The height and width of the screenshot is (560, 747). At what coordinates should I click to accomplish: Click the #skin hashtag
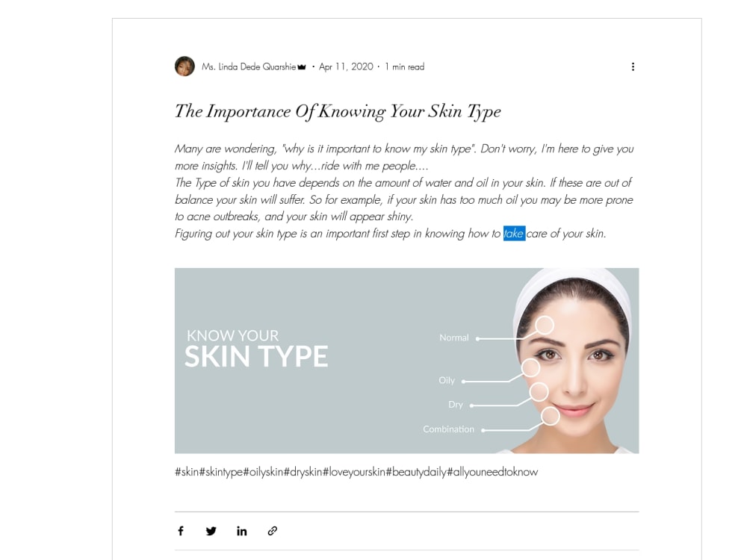pos(187,472)
